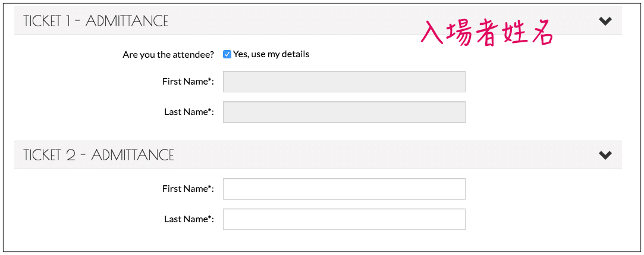Image resolution: width=644 pixels, height=255 pixels.
Task: Click the Ticket 1 'First Name*:' label
Action: 188,82
